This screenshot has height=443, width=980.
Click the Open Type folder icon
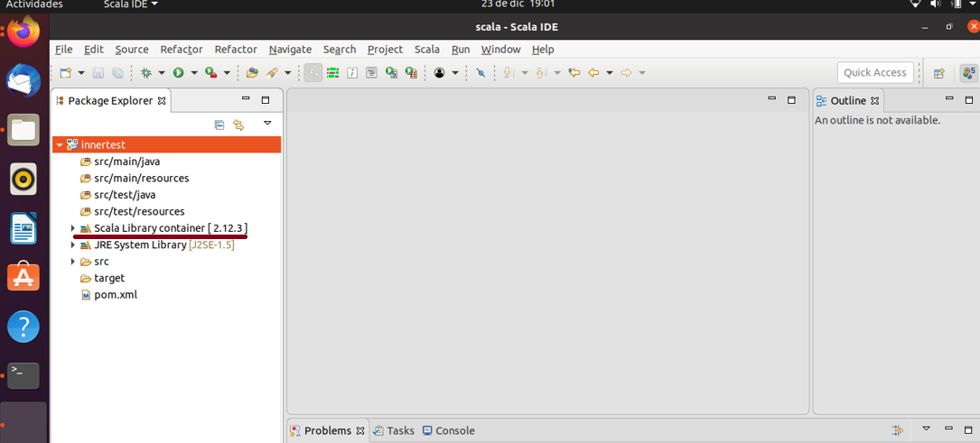tap(252, 73)
